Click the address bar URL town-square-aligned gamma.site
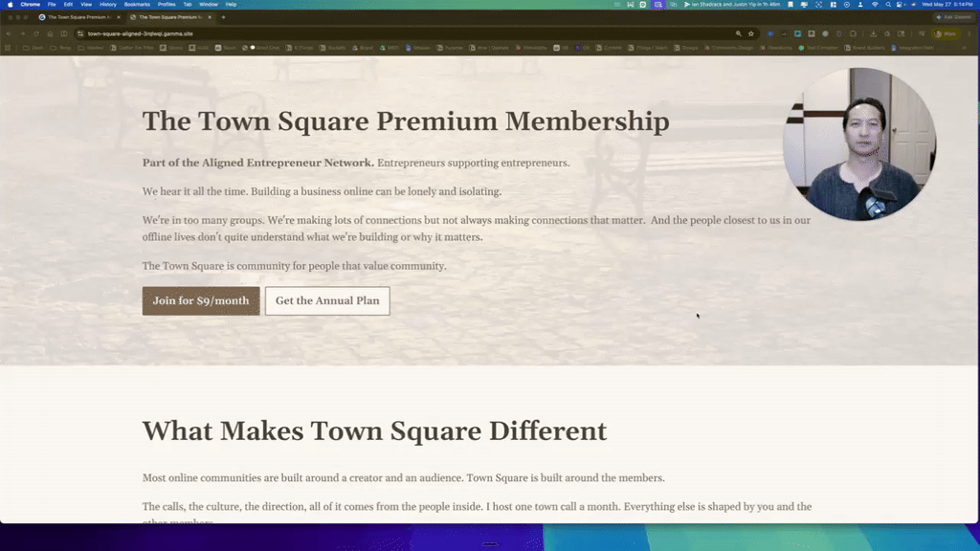The height and width of the screenshot is (551, 980). pyautogui.click(x=140, y=33)
